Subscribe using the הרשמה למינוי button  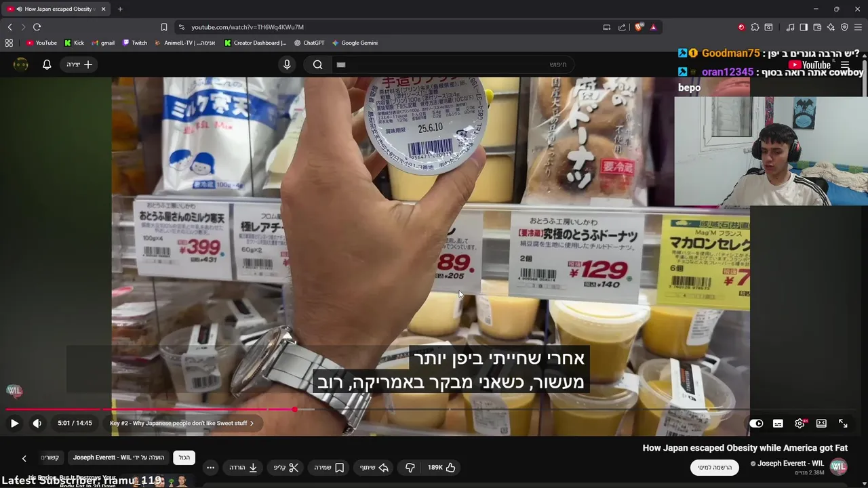click(715, 468)
